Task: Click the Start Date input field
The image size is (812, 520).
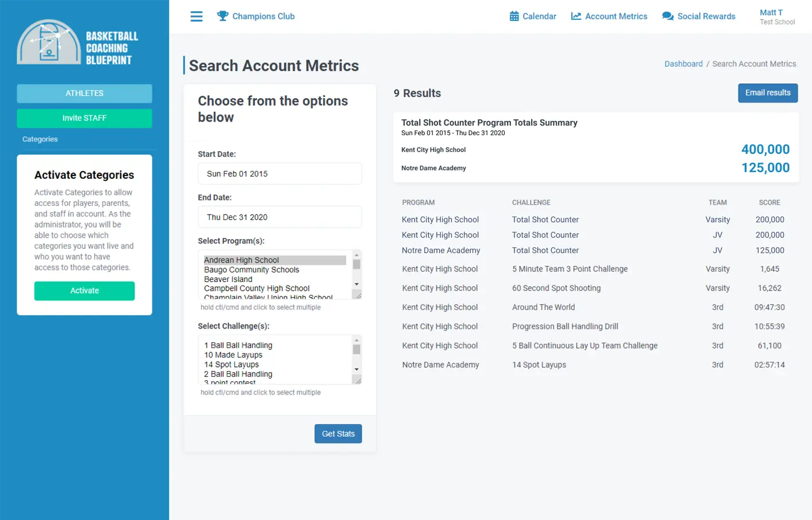Action: pos(279,174)
